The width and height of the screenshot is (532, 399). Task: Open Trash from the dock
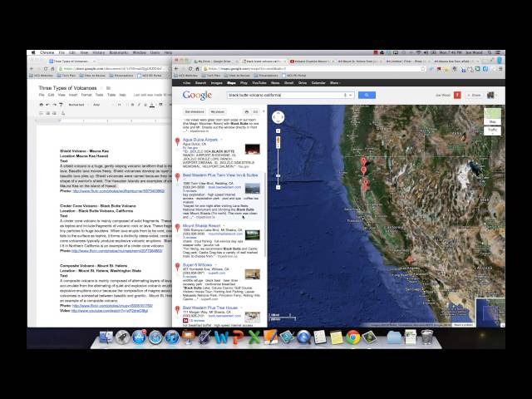(427, 337)
